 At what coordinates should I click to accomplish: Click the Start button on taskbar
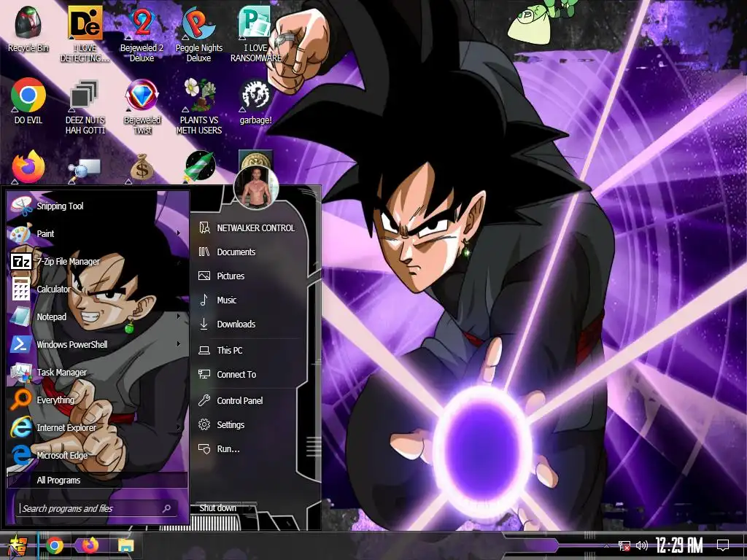(x=18, y=545)
